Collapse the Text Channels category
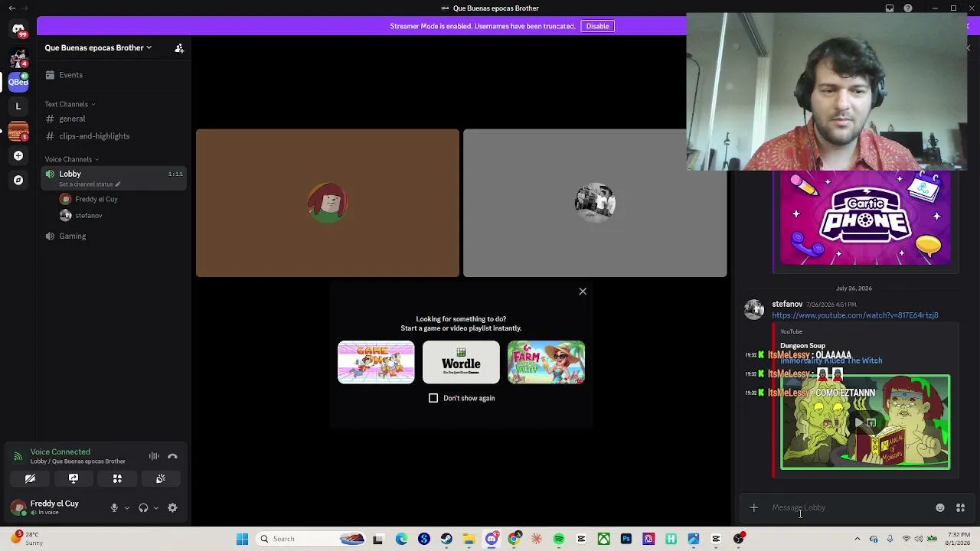 [x=70, y=104]
